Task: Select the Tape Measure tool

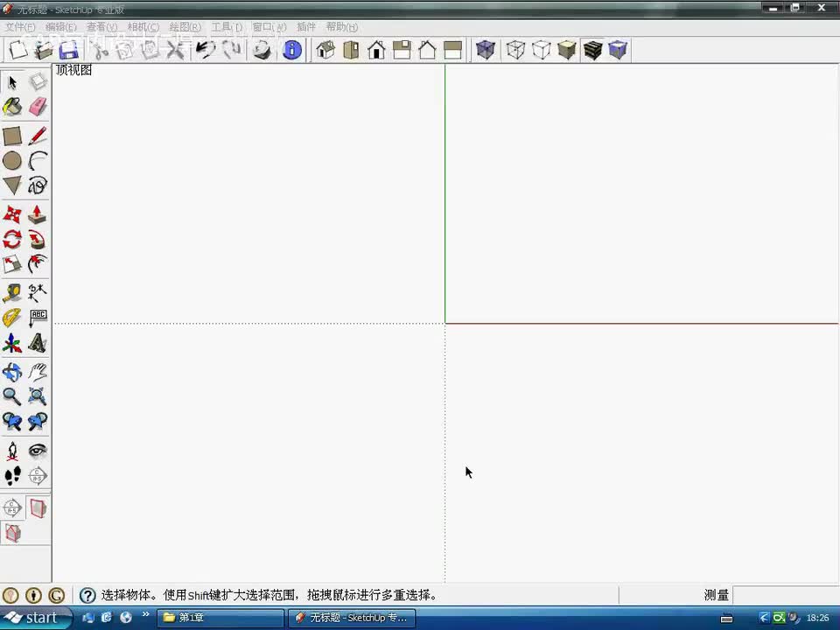Action: pyautogui.click(x=12, y=293)
